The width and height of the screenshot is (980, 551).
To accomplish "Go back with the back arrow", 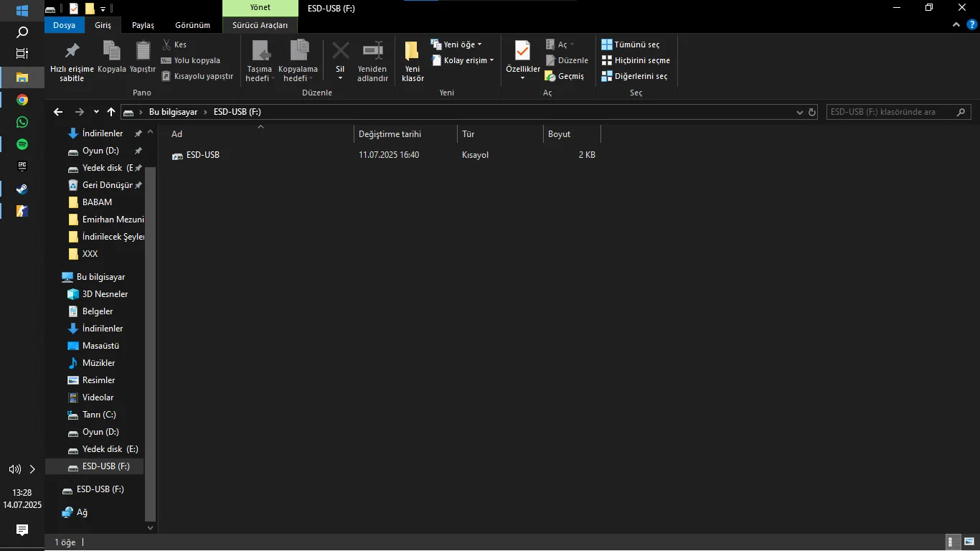I will point(58,112).
